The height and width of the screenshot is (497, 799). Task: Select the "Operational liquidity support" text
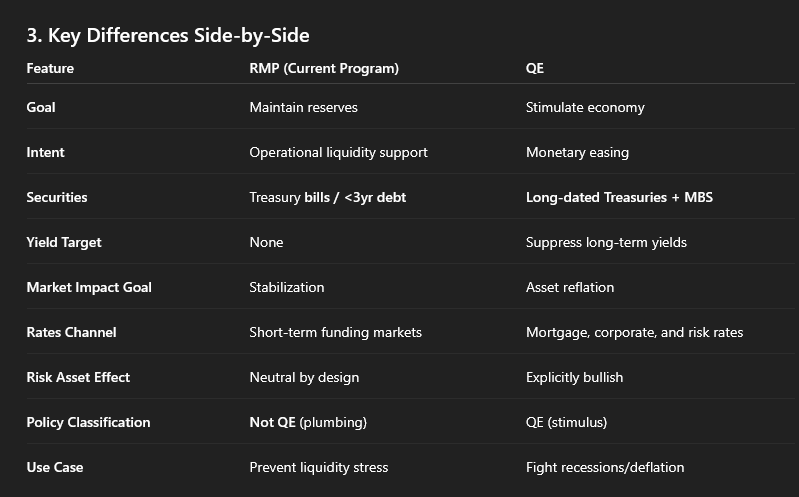pyautogui.click(x=338, y=152)
